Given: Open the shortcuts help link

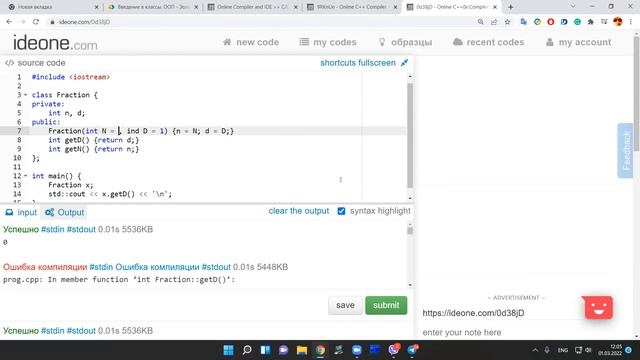Looking at the screenshot, I should [338, 63].
